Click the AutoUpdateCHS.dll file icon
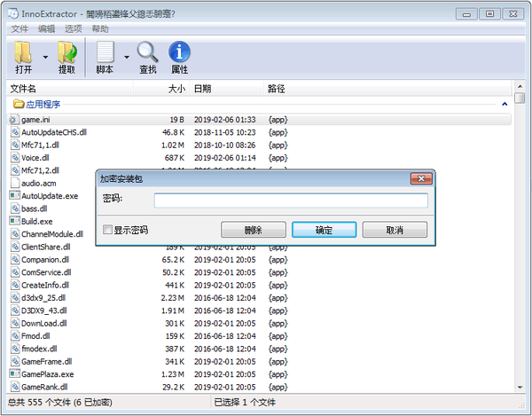Image resolution: width=532 pixels, height=416 pixels. tap(15, 132)
